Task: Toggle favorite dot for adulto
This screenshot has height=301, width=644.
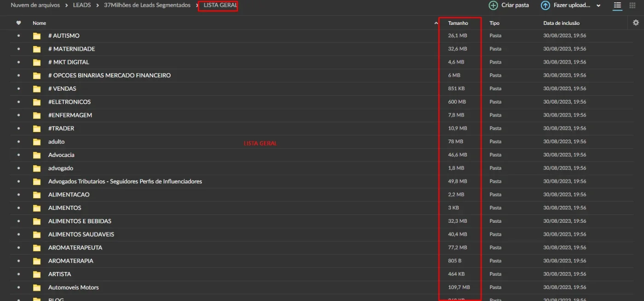Action: [19, 142]
